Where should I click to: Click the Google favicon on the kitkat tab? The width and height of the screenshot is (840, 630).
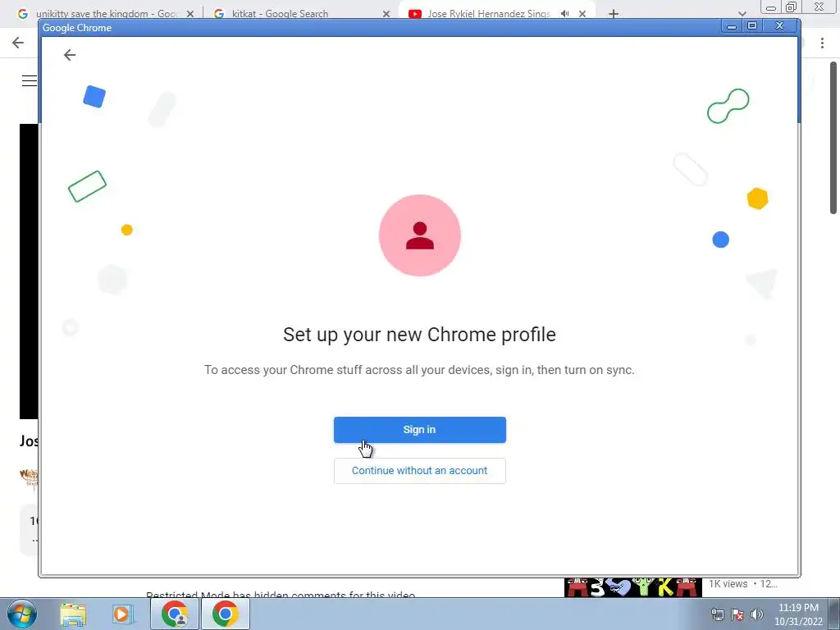click(x=219, y=14)
